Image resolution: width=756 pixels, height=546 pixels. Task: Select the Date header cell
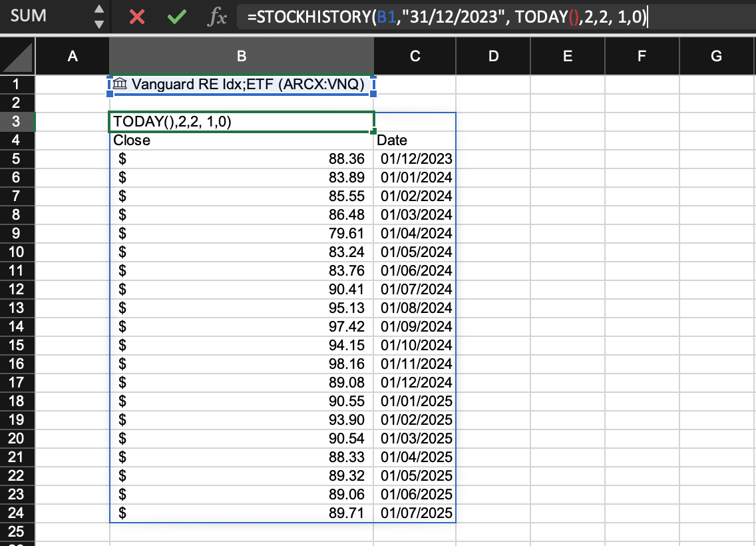click(x=415, y=140)
